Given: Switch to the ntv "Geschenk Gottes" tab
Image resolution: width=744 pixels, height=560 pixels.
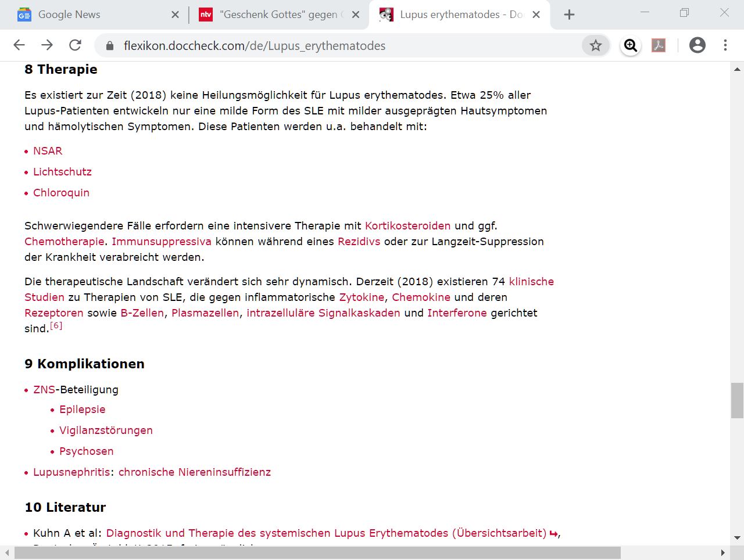Looking at the screenshot, I should tap(279, 15).
